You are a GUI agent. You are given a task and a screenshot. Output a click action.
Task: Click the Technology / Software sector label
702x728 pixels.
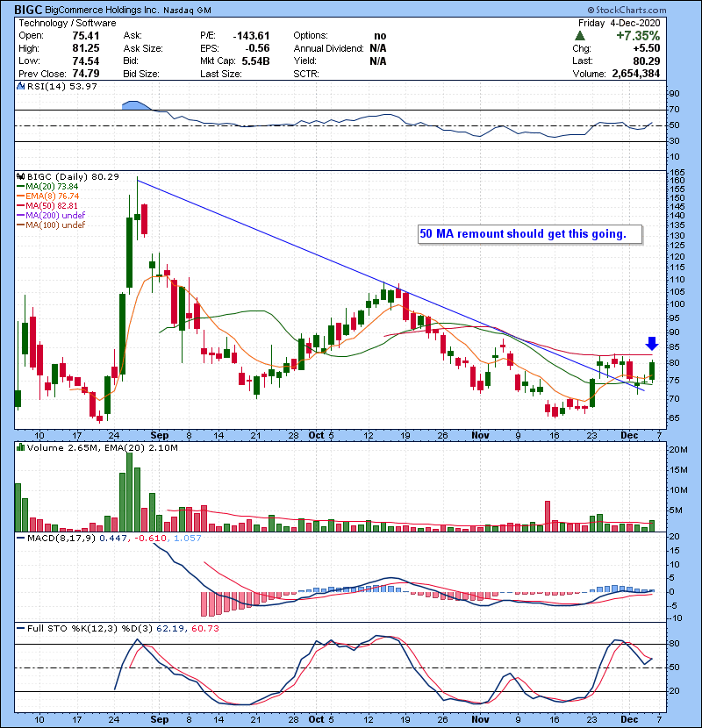68,23
